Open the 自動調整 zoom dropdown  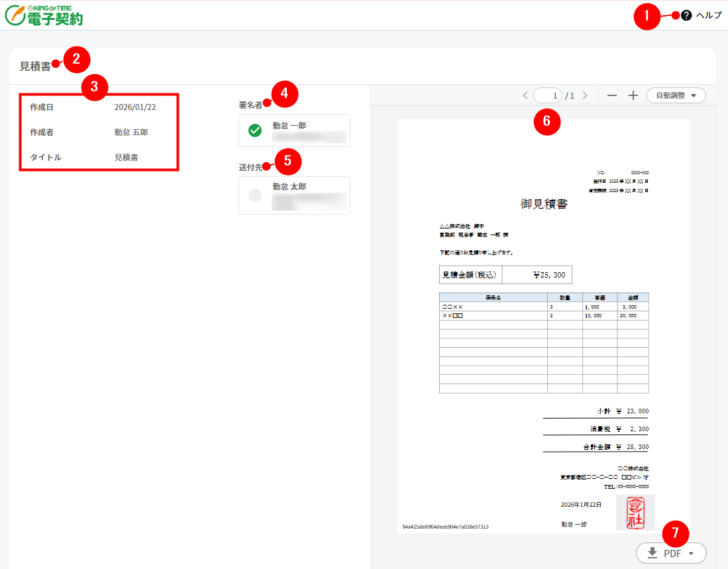(676, 95)
